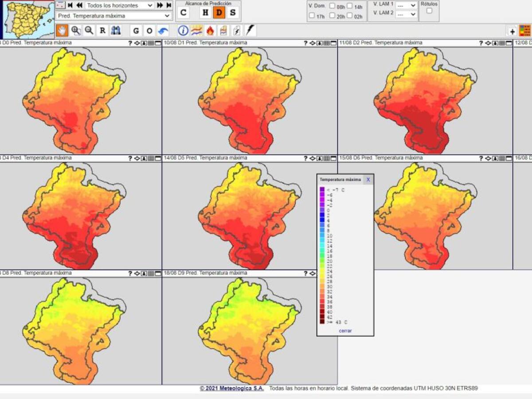532x399 pixels.
Task: Click the binoculars search icon
Action: click(116, 31)
